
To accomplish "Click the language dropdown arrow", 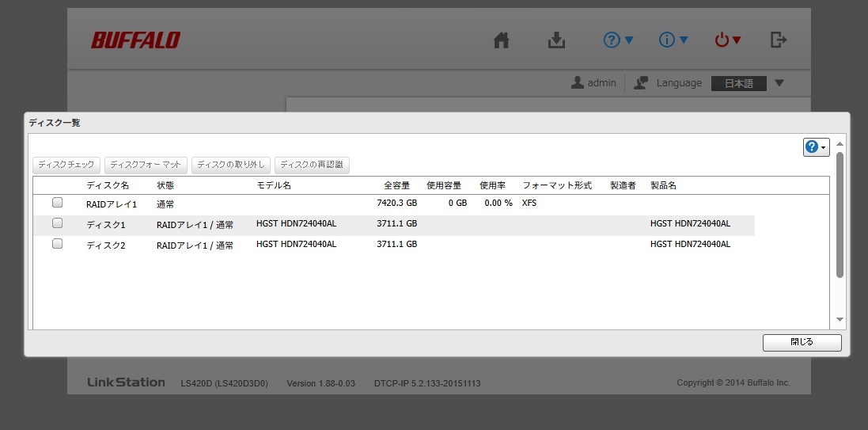I will 779,84.
